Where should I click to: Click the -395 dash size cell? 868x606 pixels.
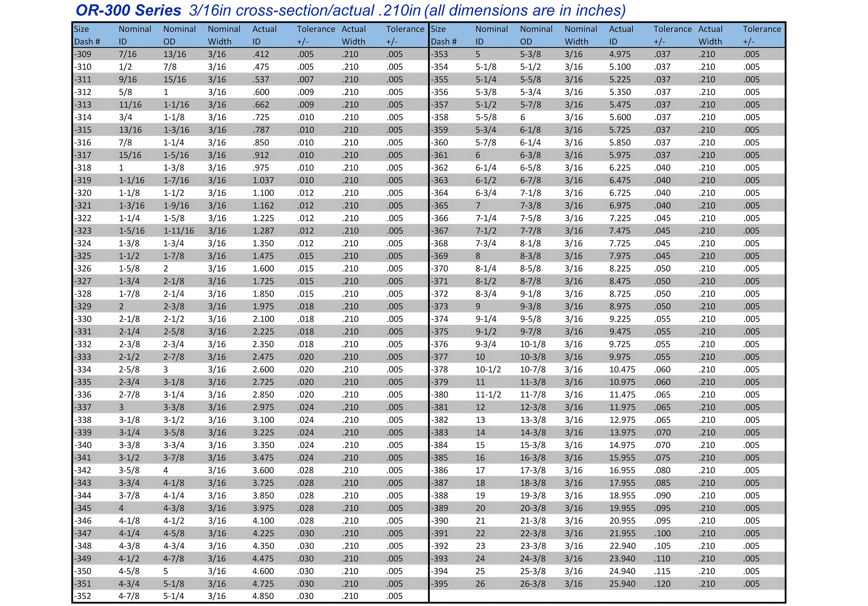pyautogui.click(x=440, y=584)
